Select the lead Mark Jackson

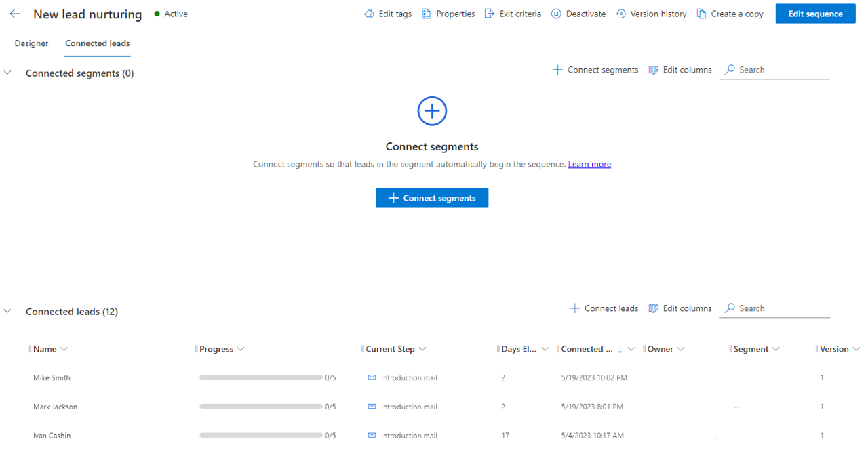[x=55, y=407]
